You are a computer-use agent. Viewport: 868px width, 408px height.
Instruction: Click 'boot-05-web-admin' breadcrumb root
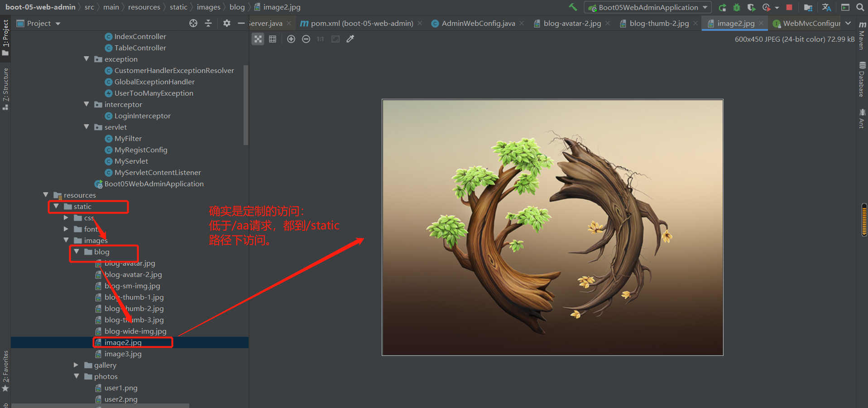pyautogui.click(x=40, y=7)
